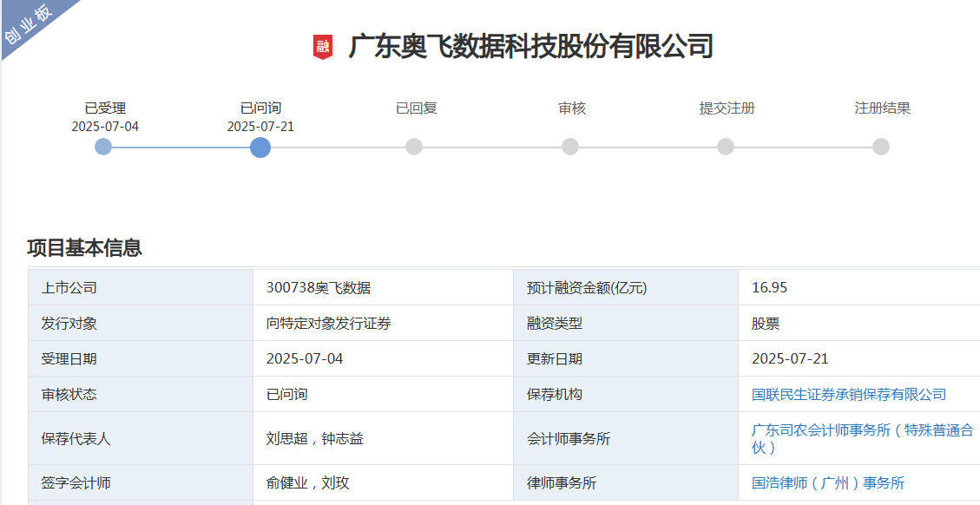Click the red 融 badge icon
This screenshot has width=980, height=505.
[x=323, y=48]
